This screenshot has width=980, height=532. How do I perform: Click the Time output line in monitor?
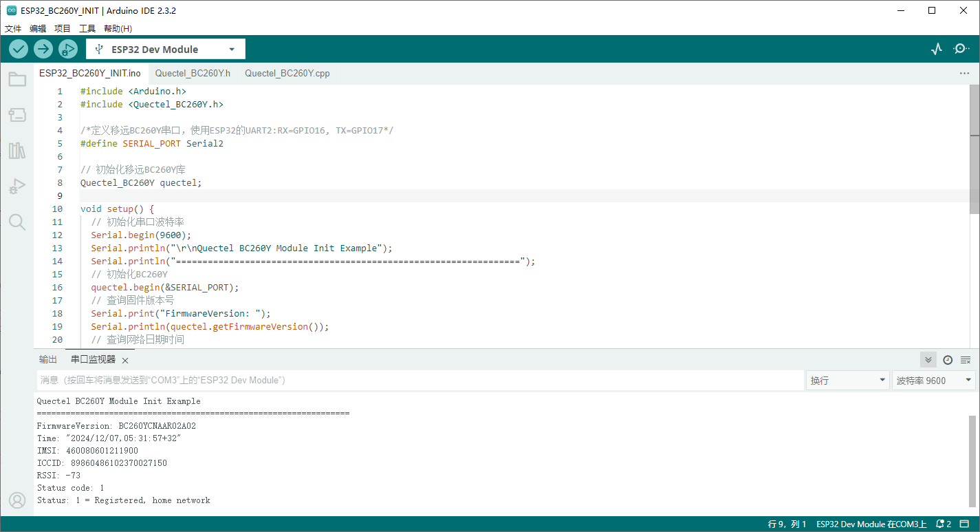tap(109, 438)
